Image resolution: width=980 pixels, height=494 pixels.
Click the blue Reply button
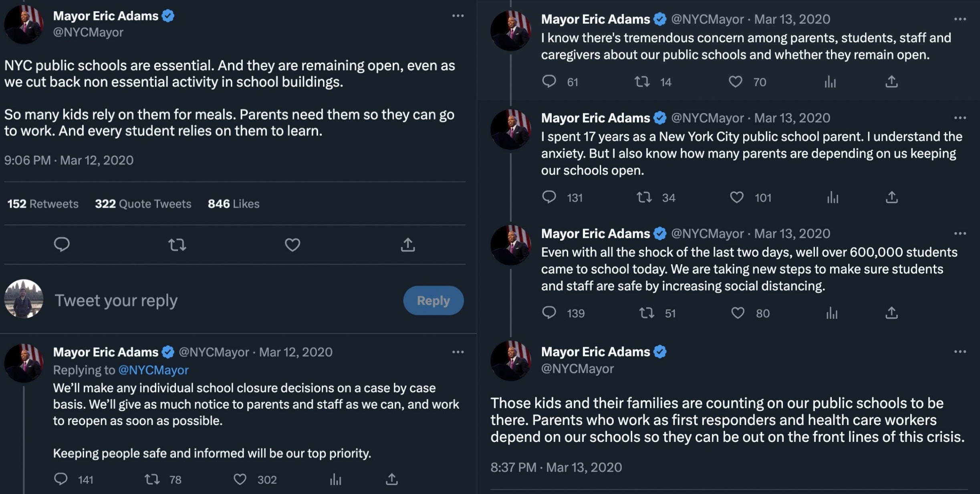pos(433,300)
